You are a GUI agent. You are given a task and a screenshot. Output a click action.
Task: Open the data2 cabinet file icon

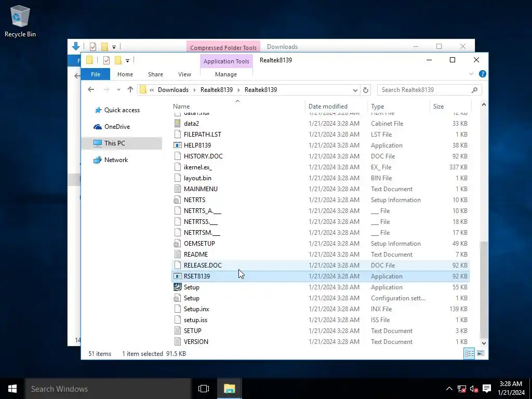point(178,124)
